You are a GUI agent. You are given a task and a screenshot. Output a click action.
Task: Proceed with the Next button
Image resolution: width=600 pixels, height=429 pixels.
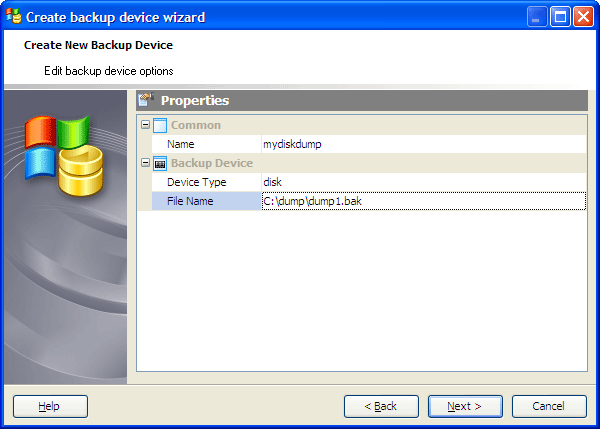465,406
